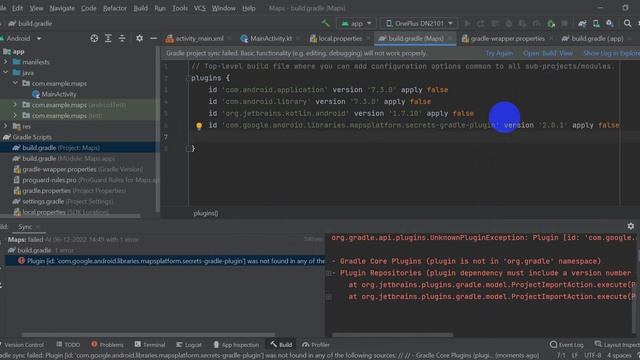Open the Problems tool window
Screen dimensions: 640x360
[107, 345]
